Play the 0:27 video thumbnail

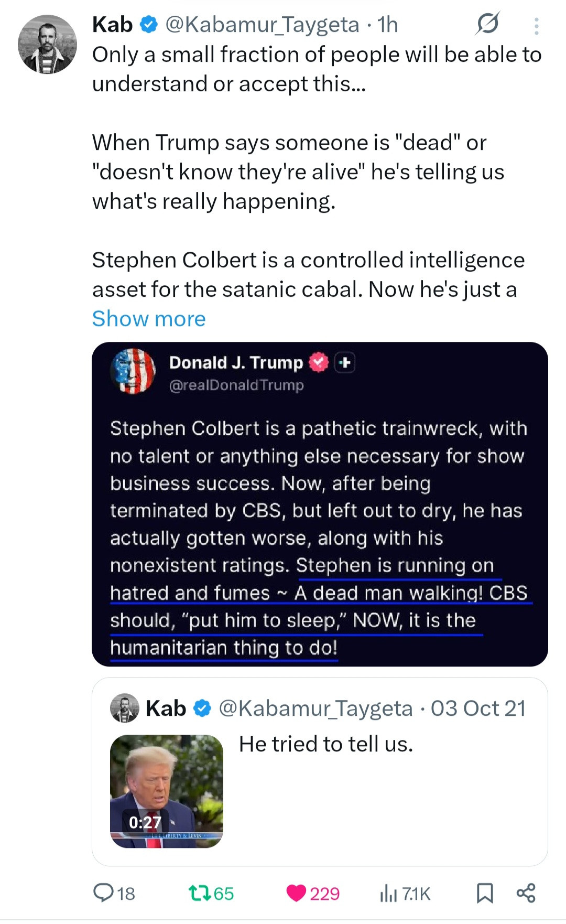click(167, 791)
